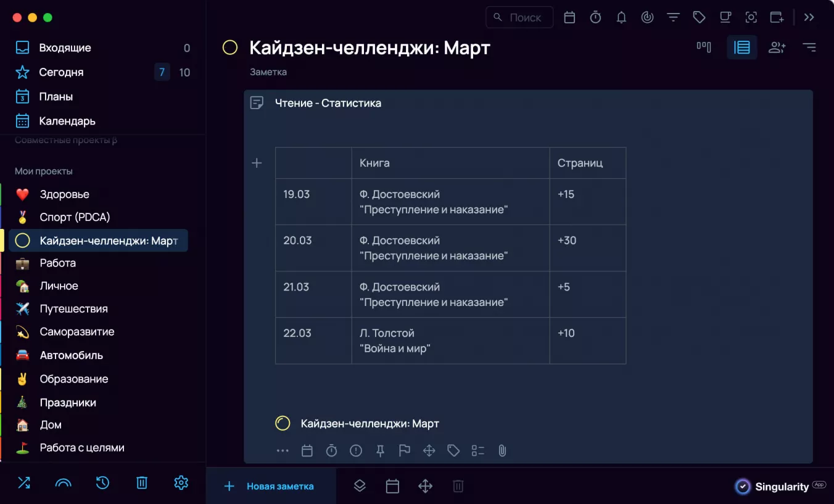Open the stopwatch timer in the top toolbar
The width and height of the screenshot is (834, 504).
(595, 17)
